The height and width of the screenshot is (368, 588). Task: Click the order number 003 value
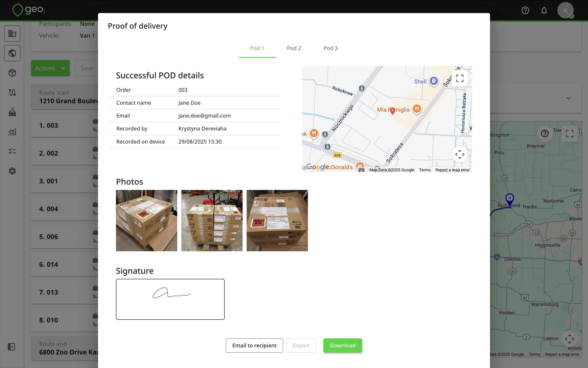click(183, 90)
